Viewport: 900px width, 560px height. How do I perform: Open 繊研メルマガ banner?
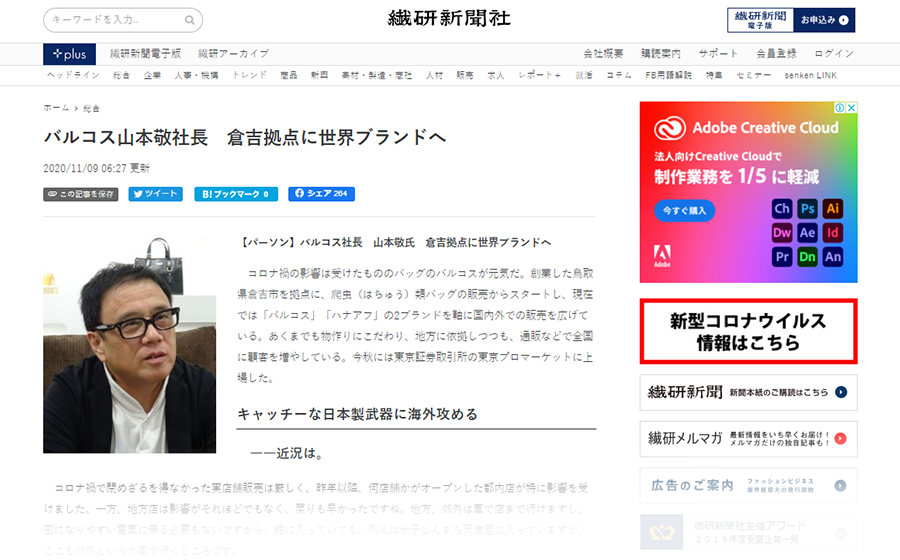(748, 439)
